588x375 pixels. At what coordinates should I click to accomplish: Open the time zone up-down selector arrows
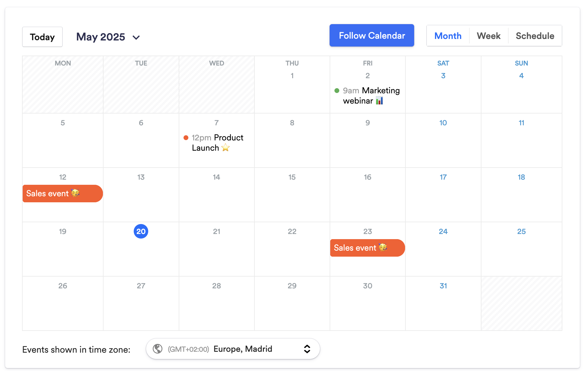click(x=307, y=349)
